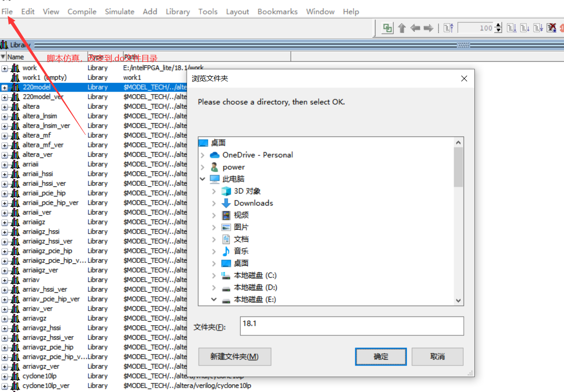The width and height of the screenshot is (564, 392).
Task: Open the Simulate menu
Action: tap(120, 12)
